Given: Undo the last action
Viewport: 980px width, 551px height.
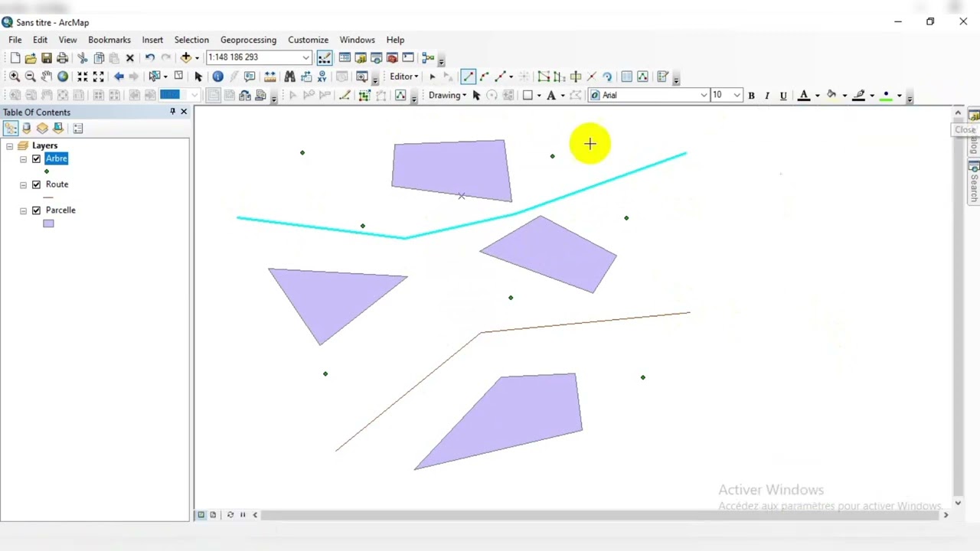Looking at the screenshot, I should point(149,57).
